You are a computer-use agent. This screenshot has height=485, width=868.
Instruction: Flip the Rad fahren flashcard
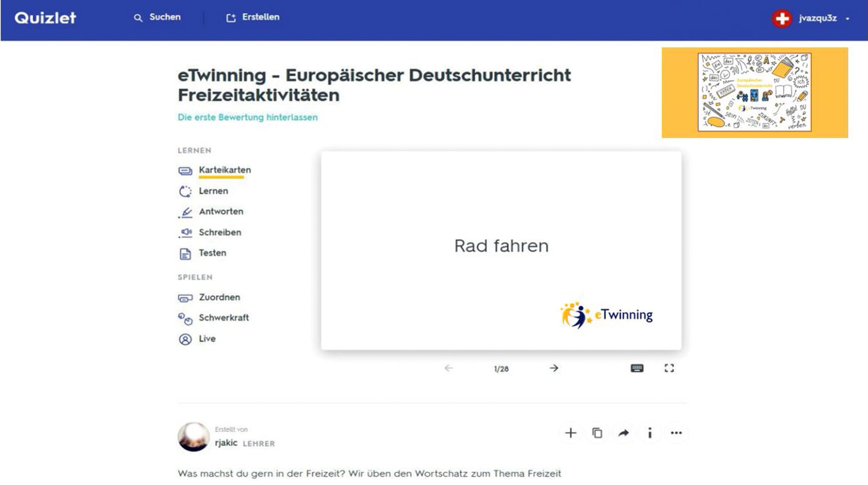pos(501,250)
